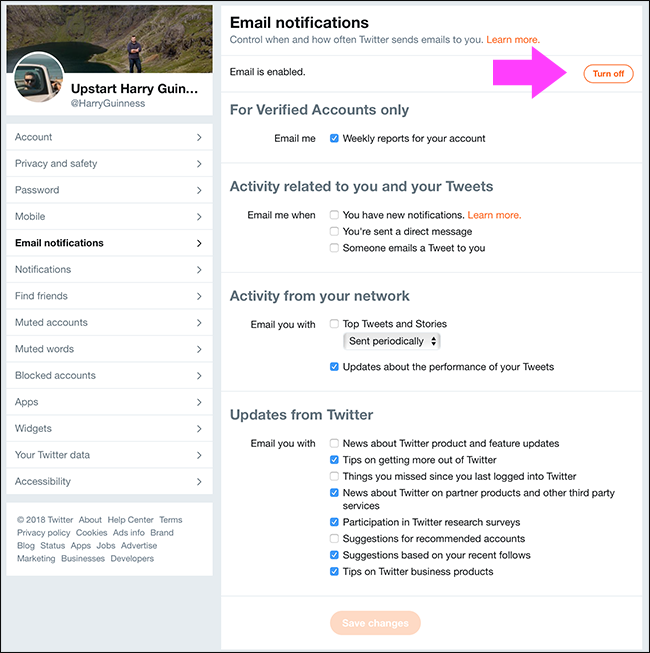The height and width of the screenshot is (653, 650).
Task: Click the arrow icon beside Blocked accounts
Action: pos(199,376)
